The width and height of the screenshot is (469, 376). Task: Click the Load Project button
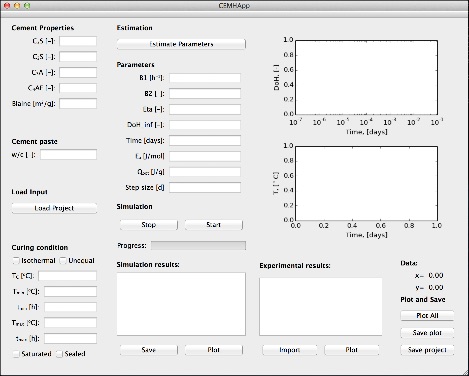(x=54, y=208)
